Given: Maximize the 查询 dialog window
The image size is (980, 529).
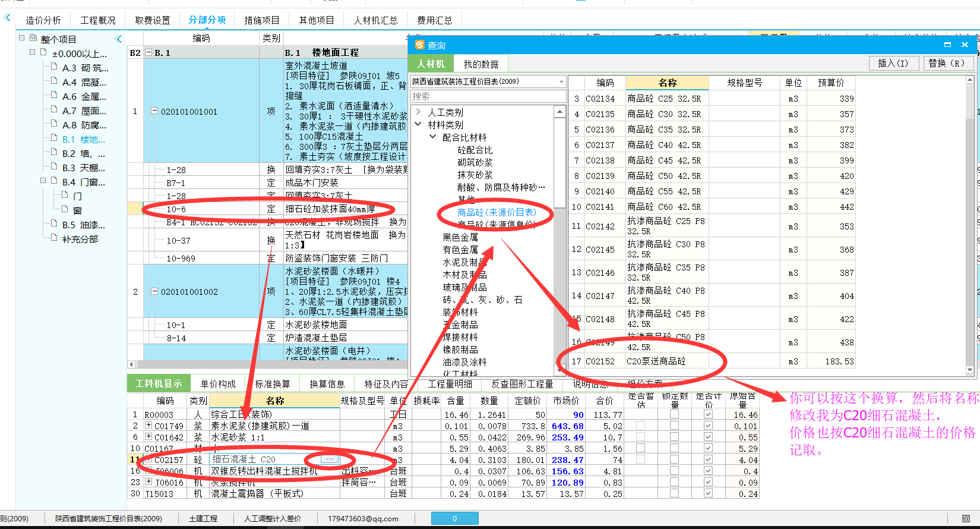Looking at the screenshot, I should point(947,45).
